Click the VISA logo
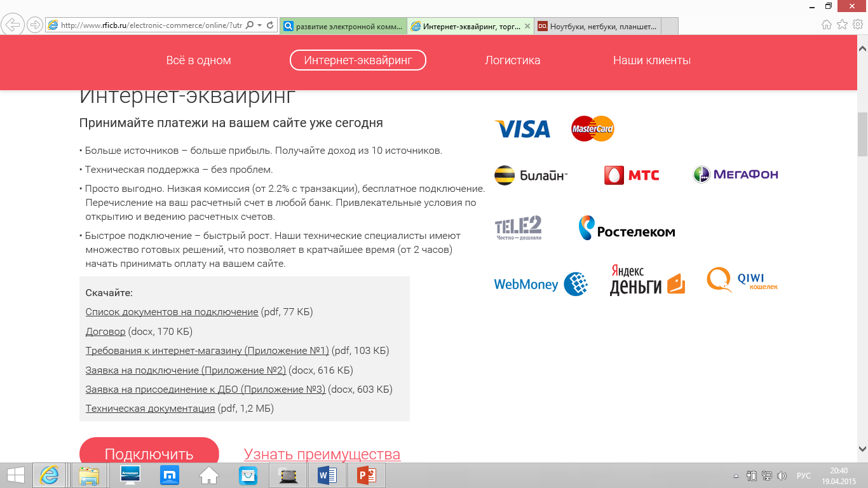The height and width of the screenshot is (488, 868). pos(522,129)
